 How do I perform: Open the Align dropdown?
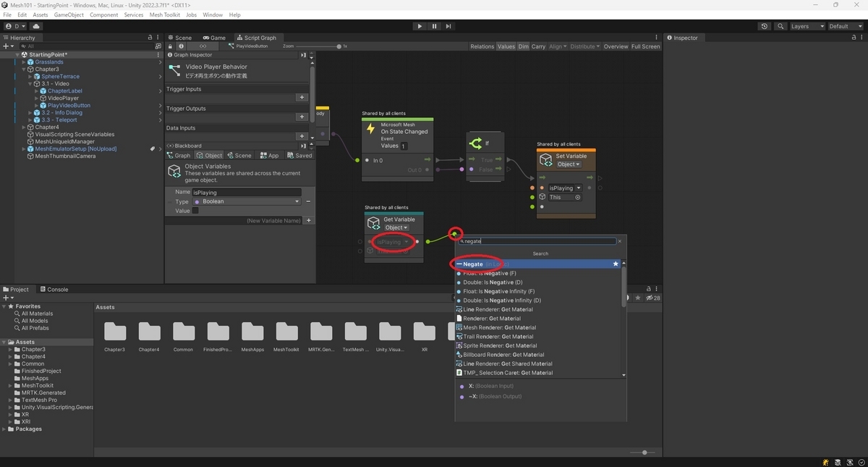coord(558,46)
